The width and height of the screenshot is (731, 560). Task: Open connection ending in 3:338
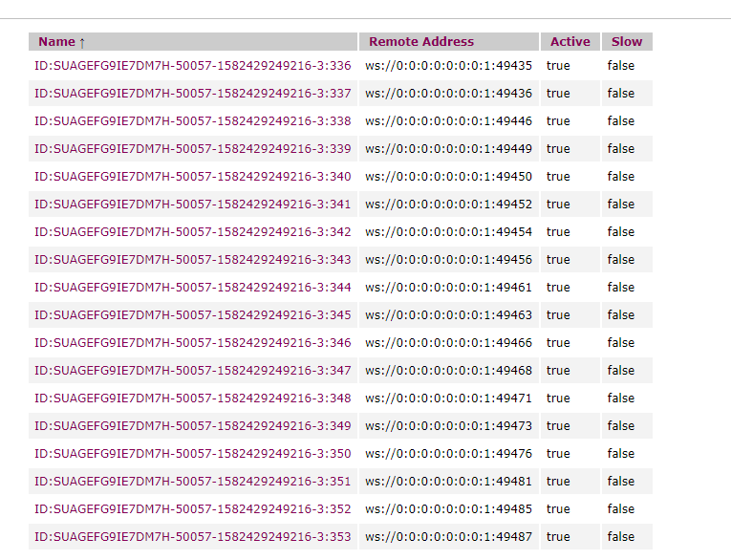coord(193,121)
